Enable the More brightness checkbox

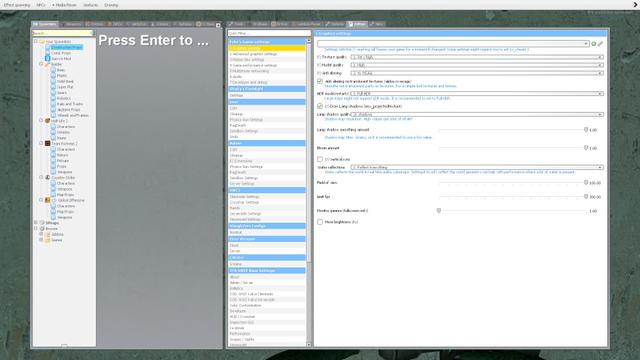click(x=320, y=222)
